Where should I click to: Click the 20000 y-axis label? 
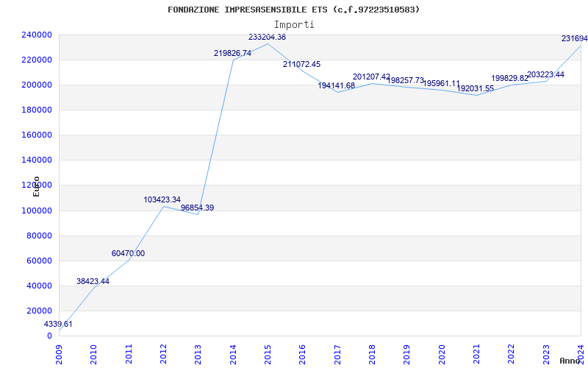pos(41,311)
